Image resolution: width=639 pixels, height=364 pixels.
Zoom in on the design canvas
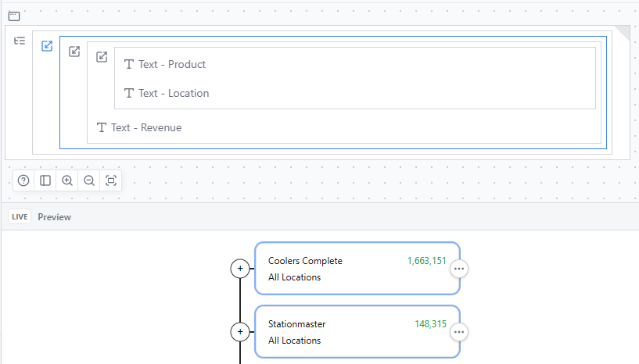click(67, 180)
